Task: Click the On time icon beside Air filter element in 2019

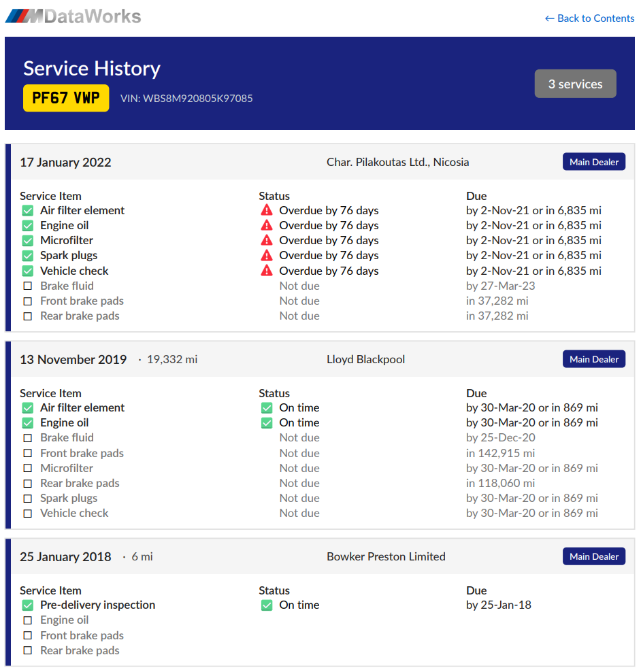Action: (x=267, y=407)
